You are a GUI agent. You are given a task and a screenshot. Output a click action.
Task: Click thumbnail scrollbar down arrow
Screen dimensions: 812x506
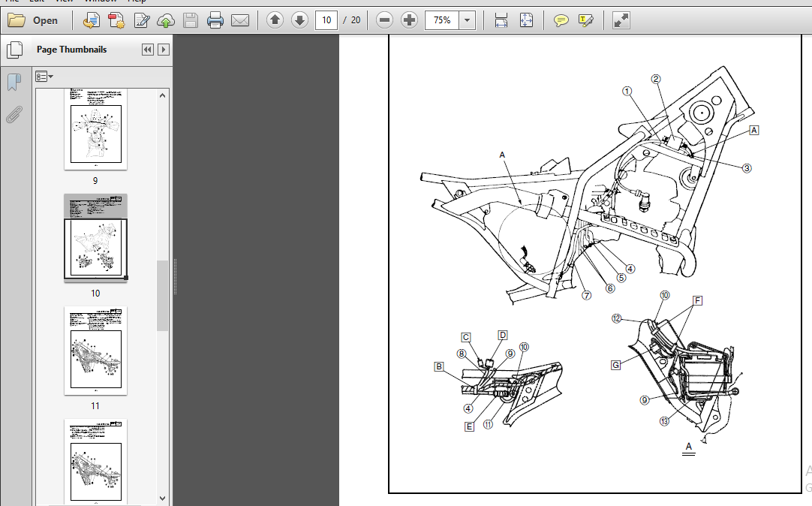click(x=163, y=498)
